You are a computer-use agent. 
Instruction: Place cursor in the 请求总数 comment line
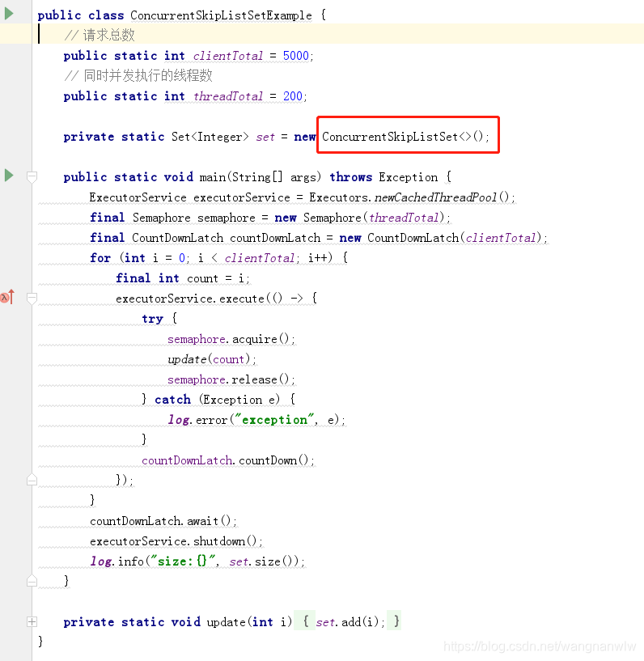[x=100, y=35]
